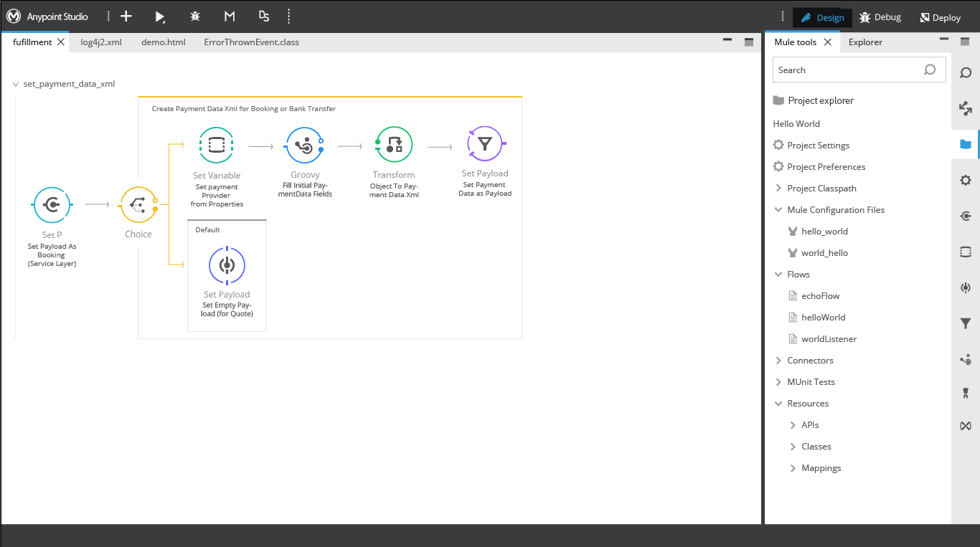Expand the Classes folder
980x547 pixels.
point(793,446)
